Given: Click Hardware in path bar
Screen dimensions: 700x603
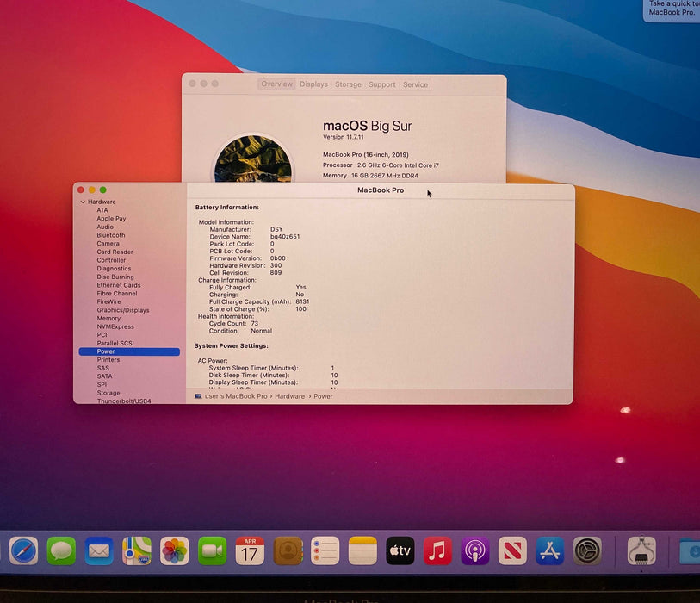Looking at the screenshot, I should coord(290,396).
